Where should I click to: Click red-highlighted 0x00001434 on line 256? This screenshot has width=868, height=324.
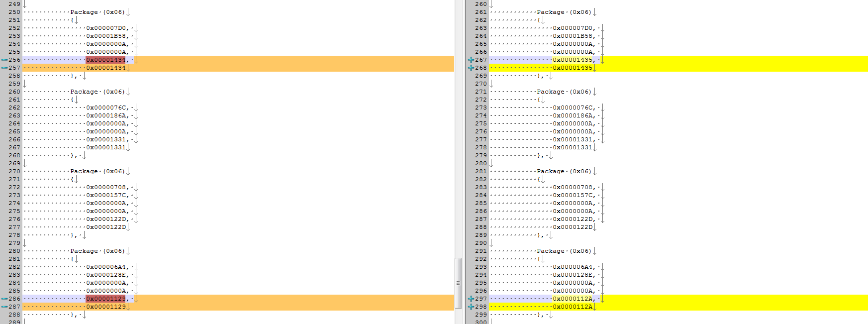click(106, 60)
